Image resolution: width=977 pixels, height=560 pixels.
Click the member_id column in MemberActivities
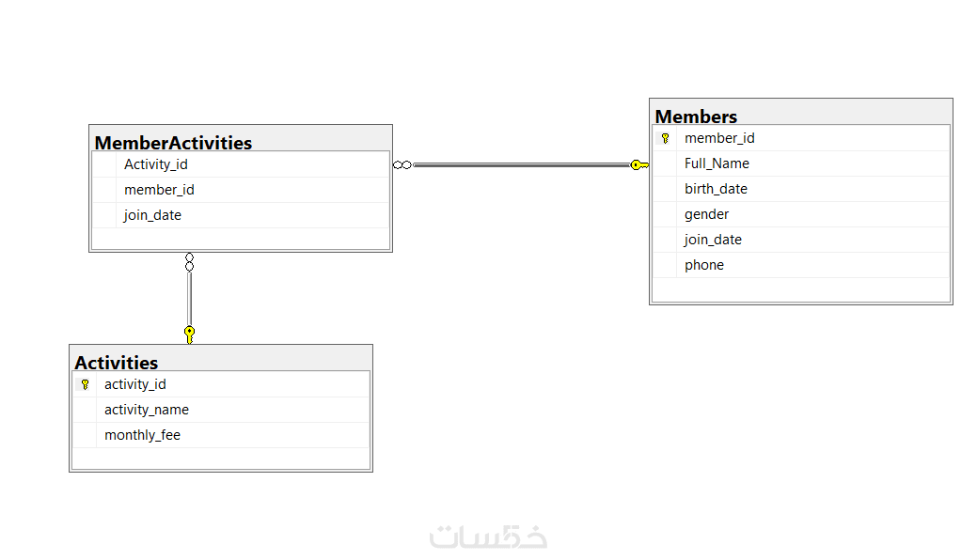[x=159, y=190]
